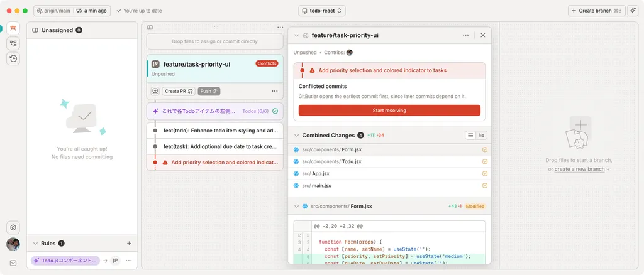Add a new rule with plus icon
Viewport: 644px width, 275px height.
pos(129,243)
